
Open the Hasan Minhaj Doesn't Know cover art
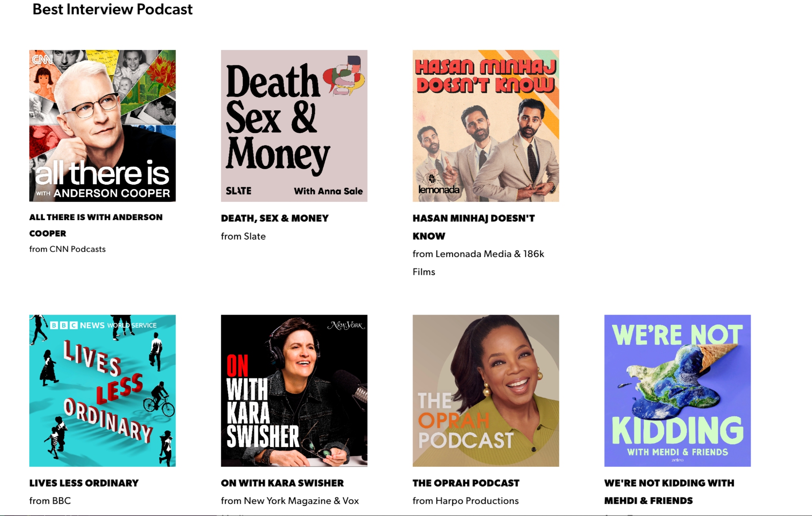(486, 126)
